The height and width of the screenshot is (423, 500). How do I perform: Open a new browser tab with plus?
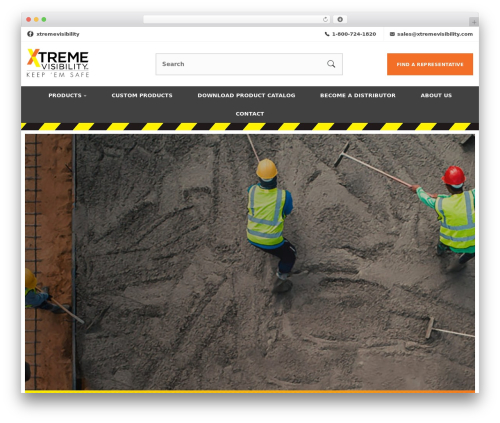pos(474,22)
